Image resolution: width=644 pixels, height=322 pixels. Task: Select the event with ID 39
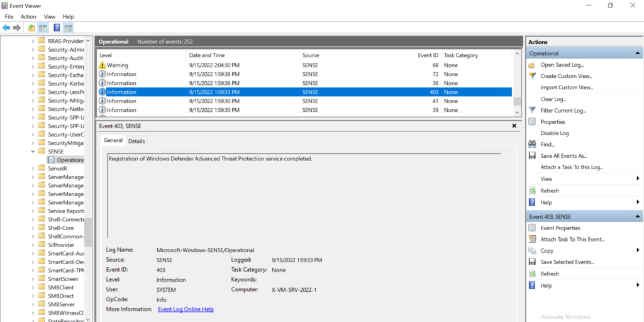(304, 110)
